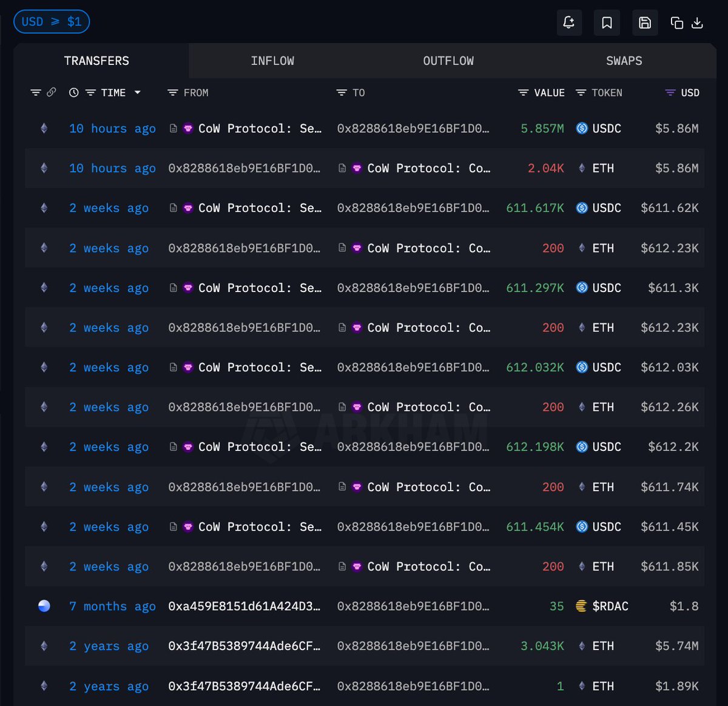
Task: Click the alert bell icon
Action: [569, 22]
